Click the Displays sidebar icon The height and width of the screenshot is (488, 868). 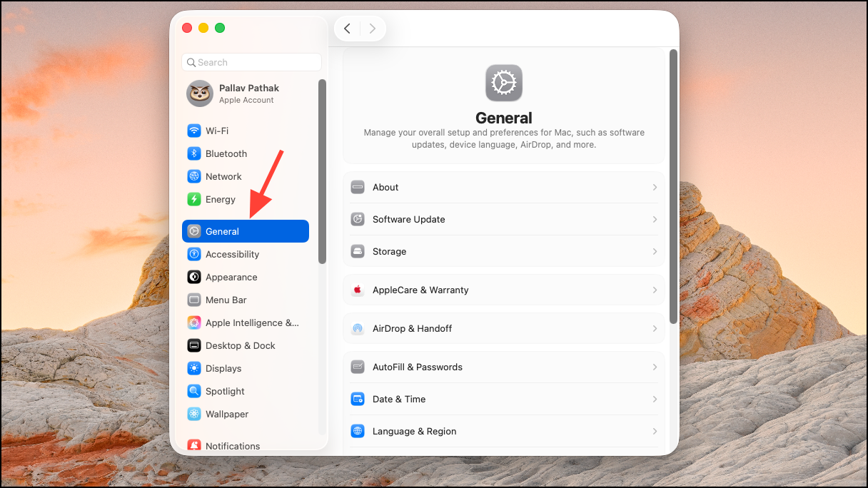pyautogui.click(x=194, y=368)
